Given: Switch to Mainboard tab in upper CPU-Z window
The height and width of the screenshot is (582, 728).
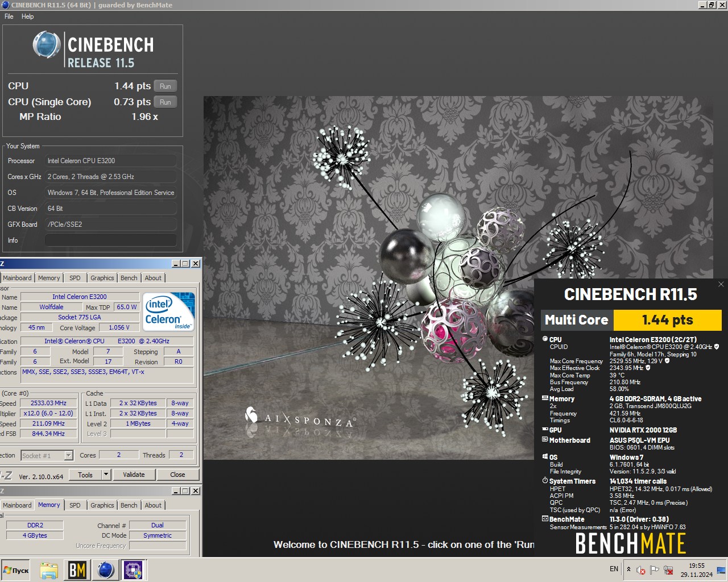Looking at the screenshot, I should [17, 278].
